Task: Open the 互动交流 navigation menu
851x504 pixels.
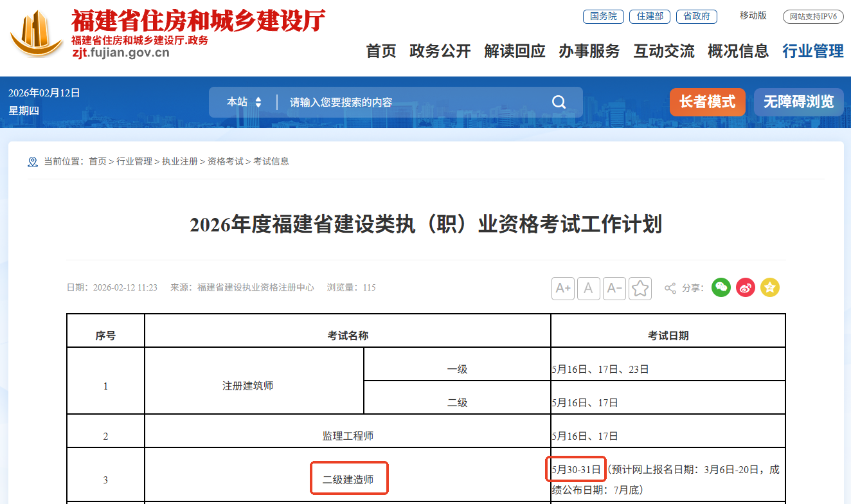Action: (x=663, y=51)
